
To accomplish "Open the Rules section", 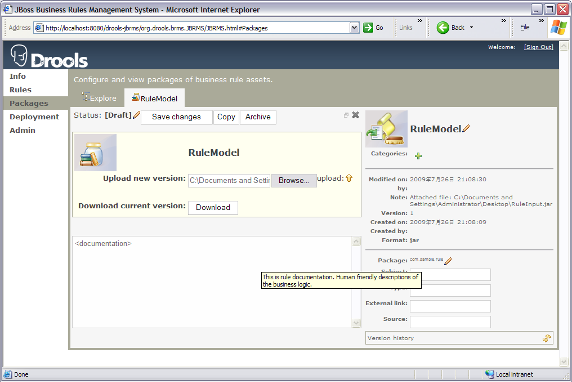I will pos(20,90).
